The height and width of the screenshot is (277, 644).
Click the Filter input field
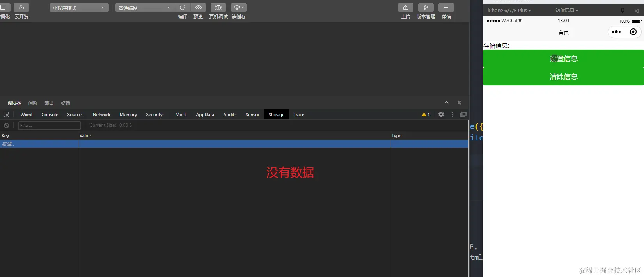pos(49,125)
